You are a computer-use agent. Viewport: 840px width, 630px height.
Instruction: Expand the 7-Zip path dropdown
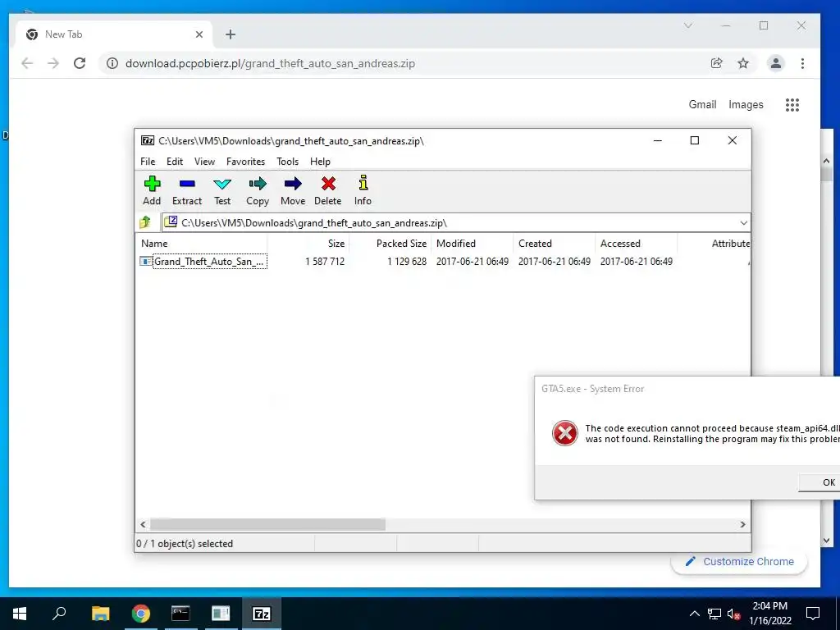[x=743, y=223]
